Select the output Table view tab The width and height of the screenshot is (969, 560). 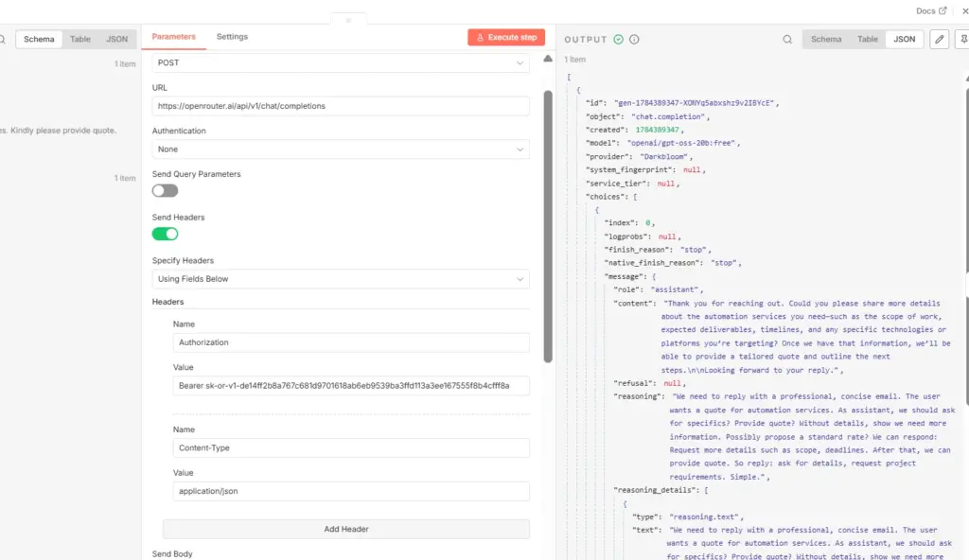click(867, 39)
